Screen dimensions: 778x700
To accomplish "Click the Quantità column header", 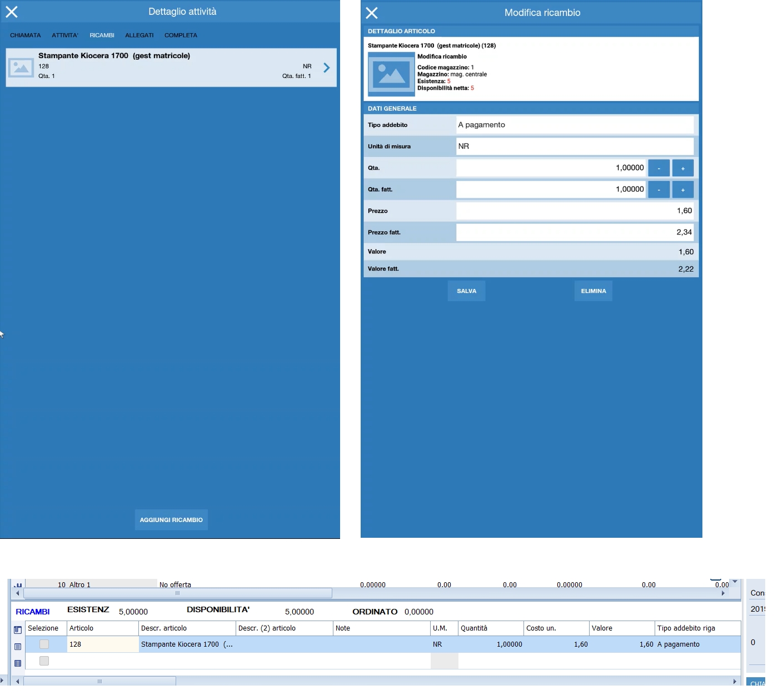I will [491, 628].
